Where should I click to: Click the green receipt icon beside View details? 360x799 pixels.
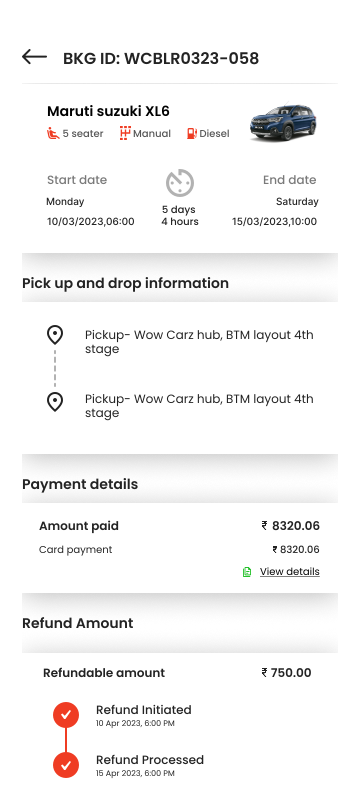click(x=247, y=572)
